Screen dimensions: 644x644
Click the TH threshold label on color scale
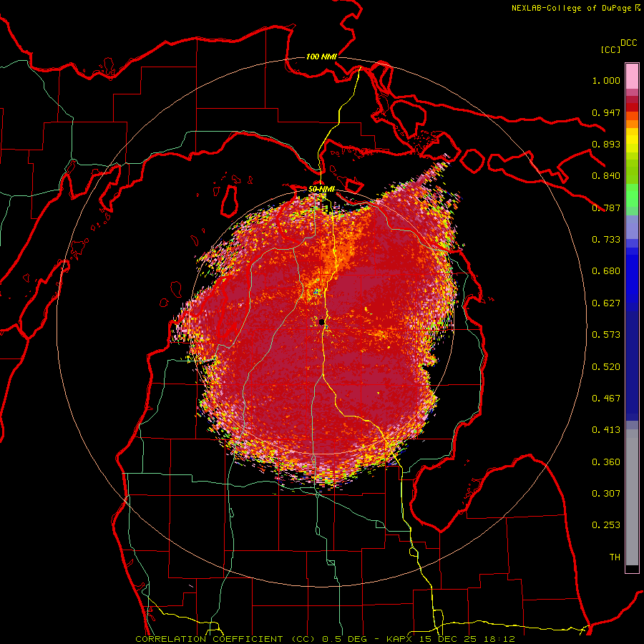[615, 557]
